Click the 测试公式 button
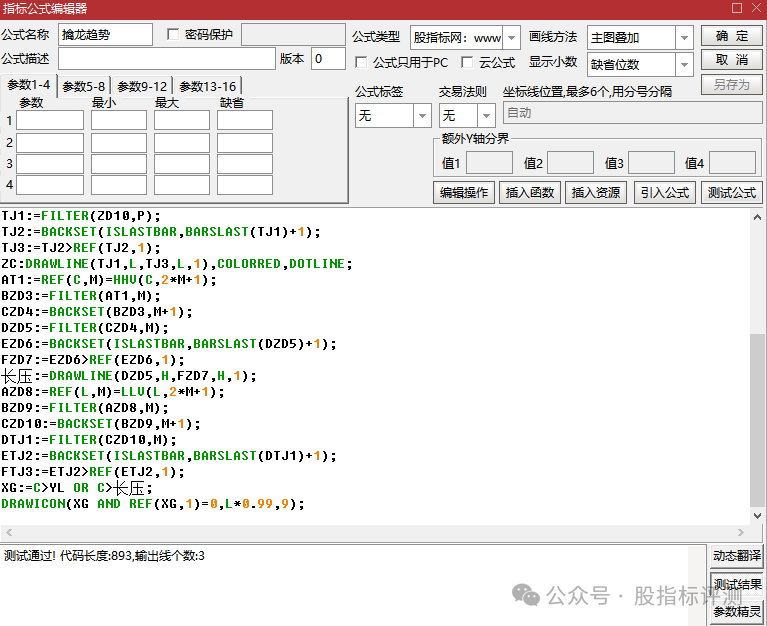This screenshot has height=626, width=767. click(x=732, y=193)
